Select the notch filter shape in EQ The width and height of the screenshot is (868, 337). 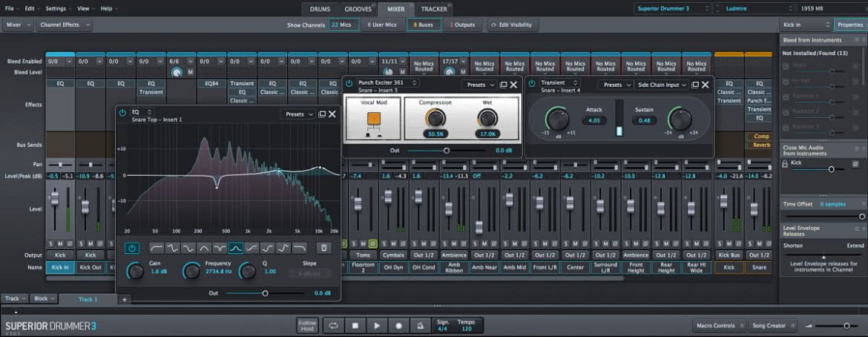pos(219,249)
